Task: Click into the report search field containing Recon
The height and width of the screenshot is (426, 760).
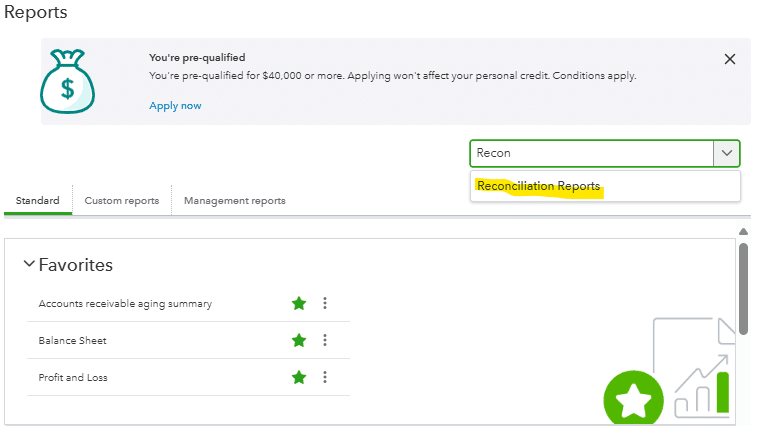Action: pyautogui.click(x=592, y=153)
